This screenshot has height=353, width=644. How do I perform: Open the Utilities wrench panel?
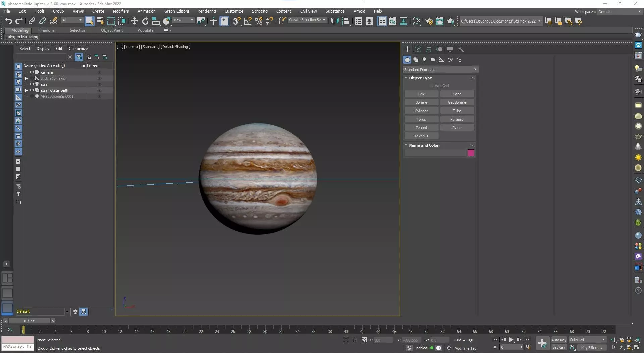click(x=461, y=49)
